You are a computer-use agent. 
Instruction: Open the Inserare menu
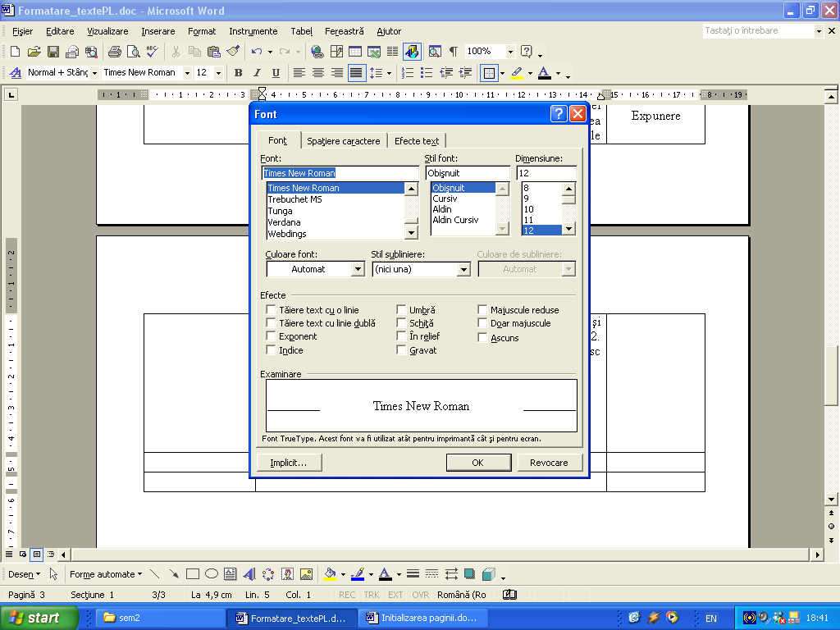click(x=158, y=31)
